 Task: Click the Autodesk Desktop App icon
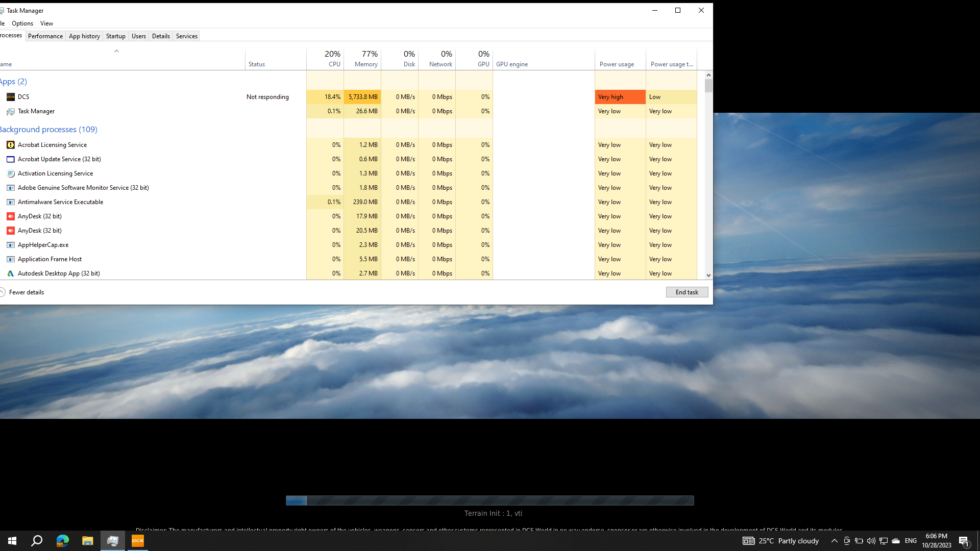(x=10, y=273)
